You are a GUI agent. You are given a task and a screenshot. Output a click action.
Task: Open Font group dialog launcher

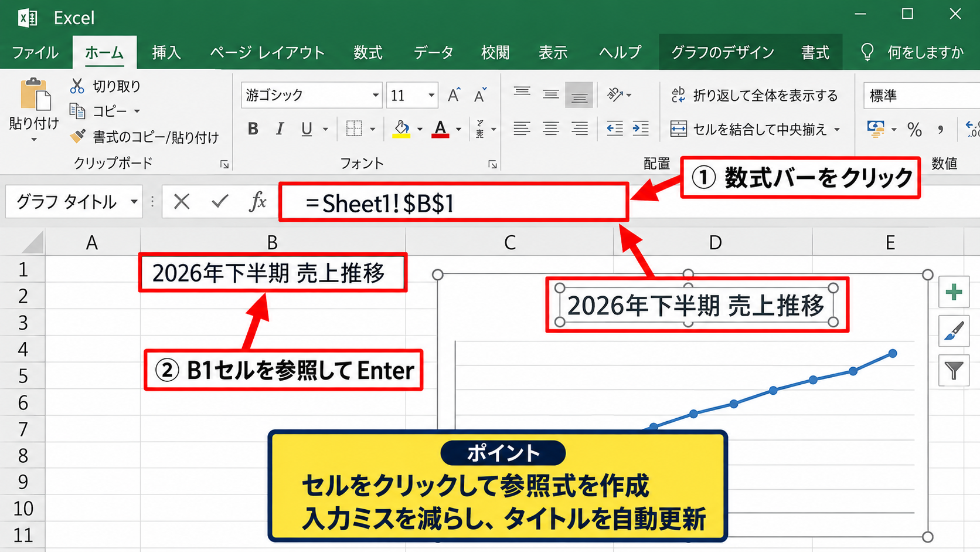point(492,165)
